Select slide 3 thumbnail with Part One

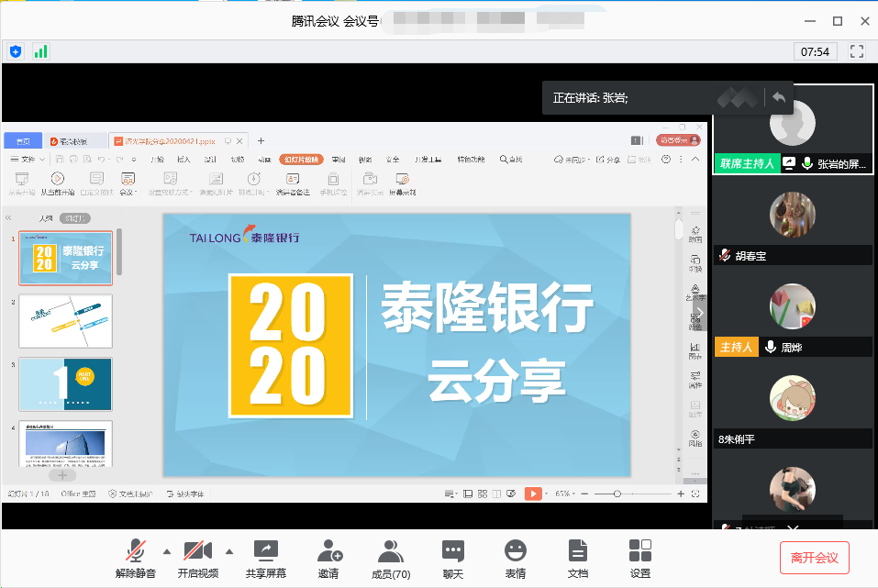tap(65, 384)
